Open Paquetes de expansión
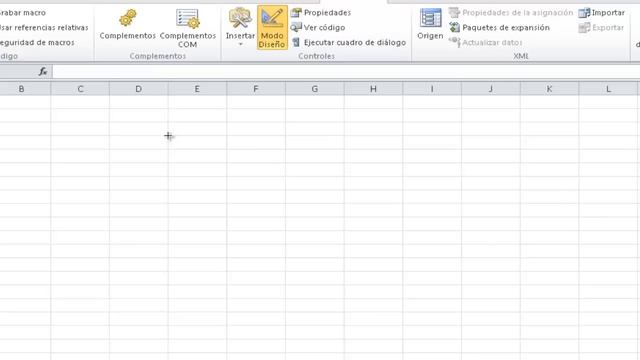 pyautogui.click(x=500, y=27)
